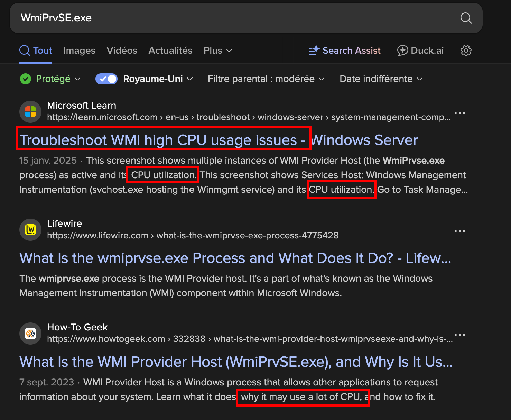The width and height of the screenshot is (511, 420).
Task: Open the Actualités tab
Action: coord(170,51)
